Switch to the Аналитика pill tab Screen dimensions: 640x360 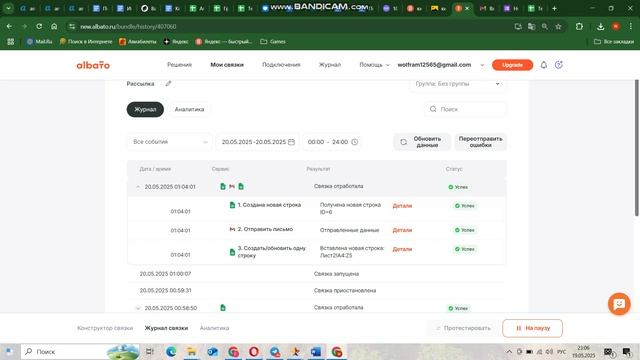[189, 109]
